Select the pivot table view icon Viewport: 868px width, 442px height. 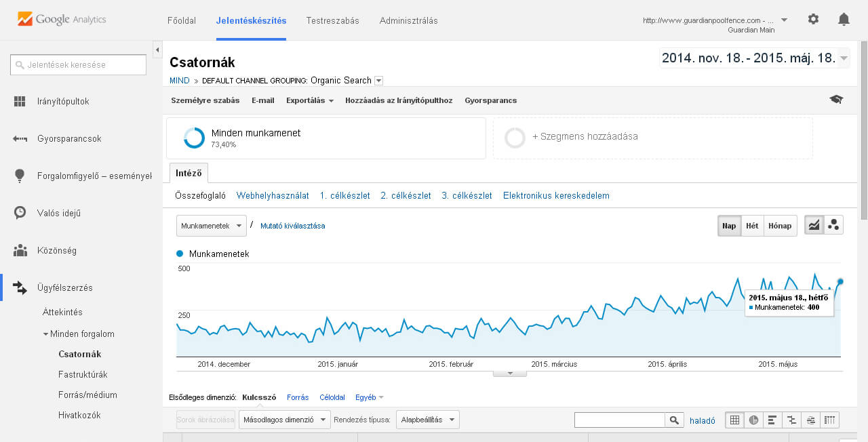[829, 420]
